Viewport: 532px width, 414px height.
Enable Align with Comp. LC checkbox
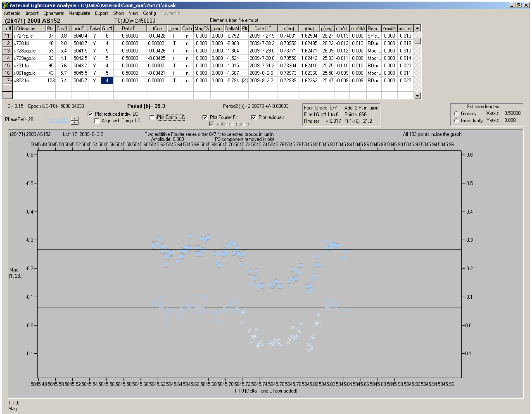point(97,121)
